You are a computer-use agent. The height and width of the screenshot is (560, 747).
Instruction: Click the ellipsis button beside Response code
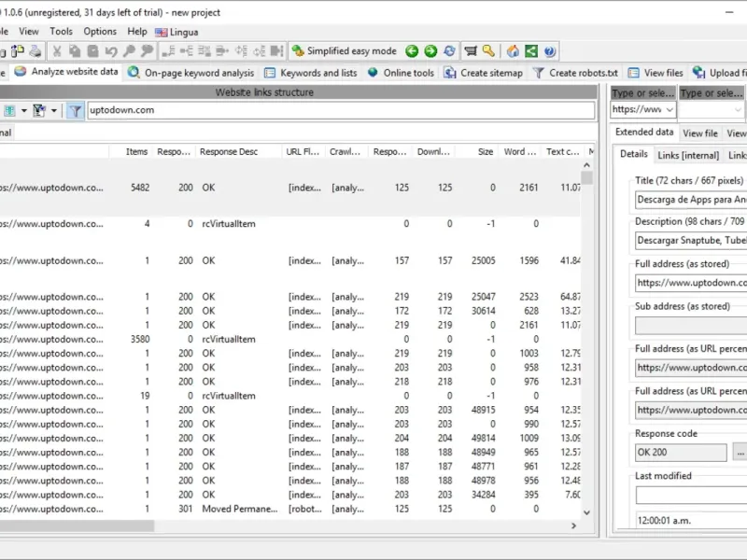[740, 453]
